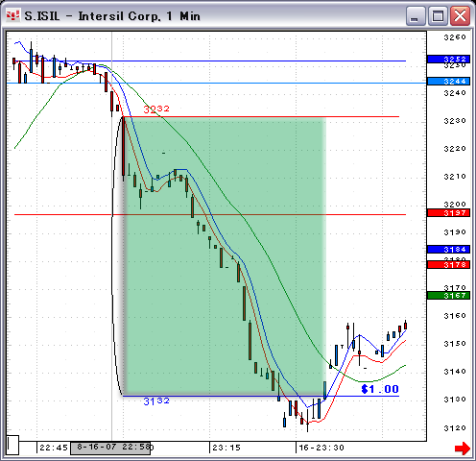Click the $1.00 range annotation

pyautogui.click(x=380, y=389)
